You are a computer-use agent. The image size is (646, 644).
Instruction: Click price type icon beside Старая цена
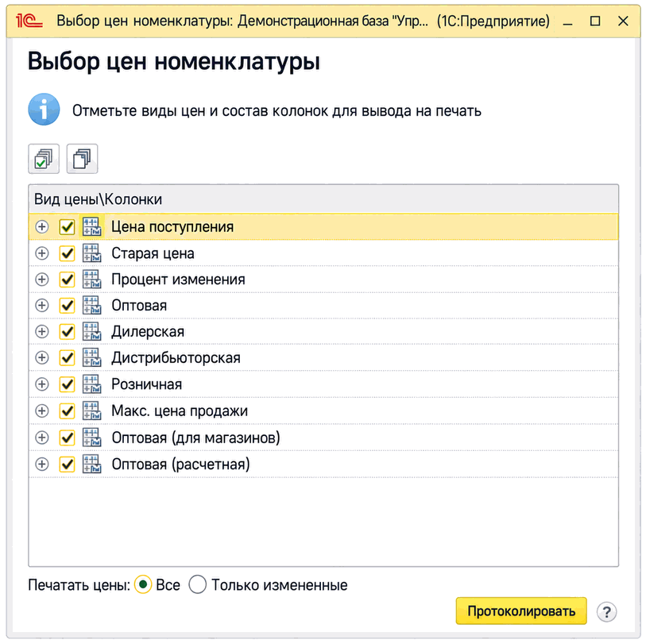pos(91,253)
